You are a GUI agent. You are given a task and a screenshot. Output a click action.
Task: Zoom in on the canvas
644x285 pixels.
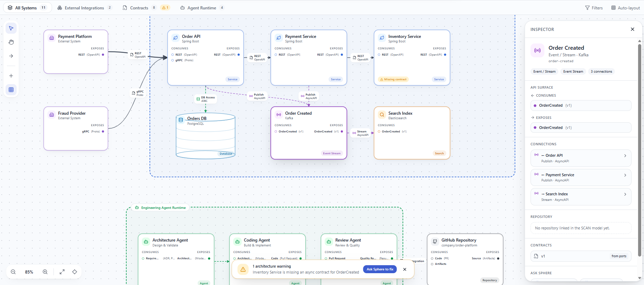(45, 272)
